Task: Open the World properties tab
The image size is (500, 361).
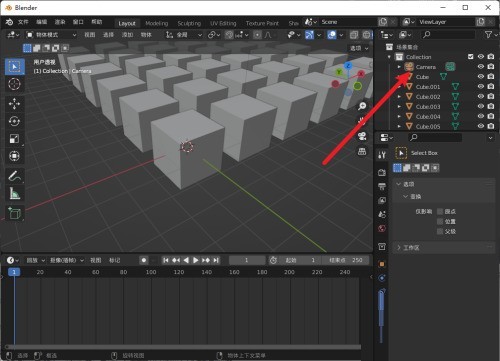Action: click(382, 228)
